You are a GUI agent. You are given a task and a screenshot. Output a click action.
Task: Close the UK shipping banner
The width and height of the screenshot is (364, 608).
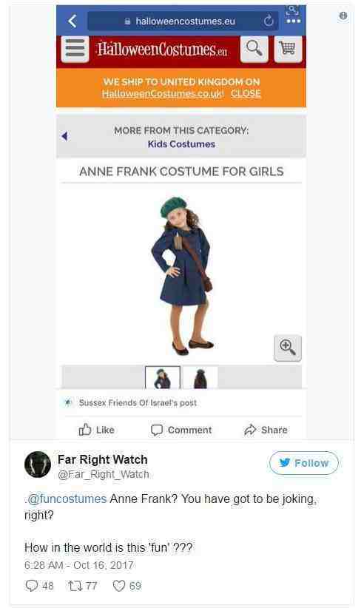tap(246, 93)
